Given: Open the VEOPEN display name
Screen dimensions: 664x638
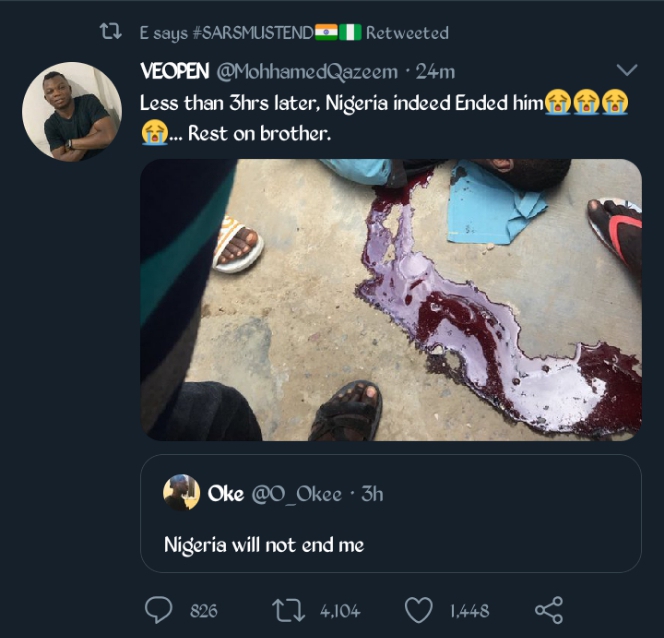Looking at the screenshot, I should [x=174, y=71].
